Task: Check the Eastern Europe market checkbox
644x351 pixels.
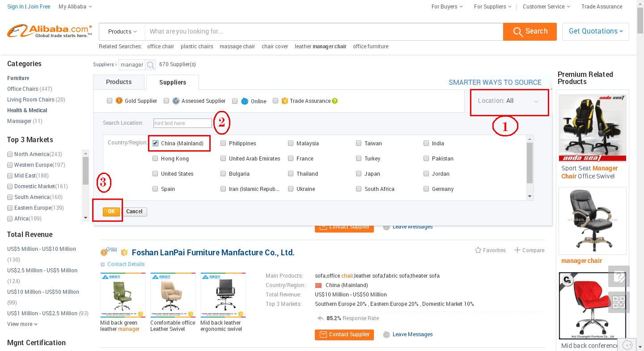Action: pos(10,208)
